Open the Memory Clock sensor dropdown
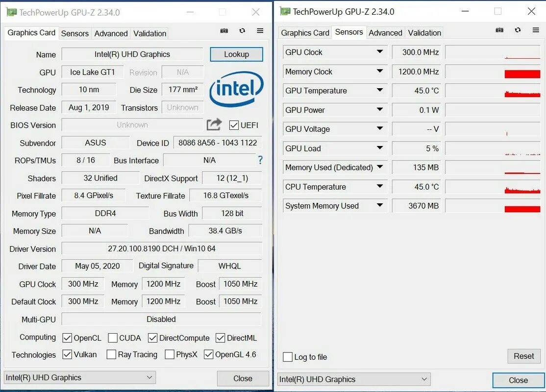Viewport: 546px width, 392px height. click(x=380, y=72)
